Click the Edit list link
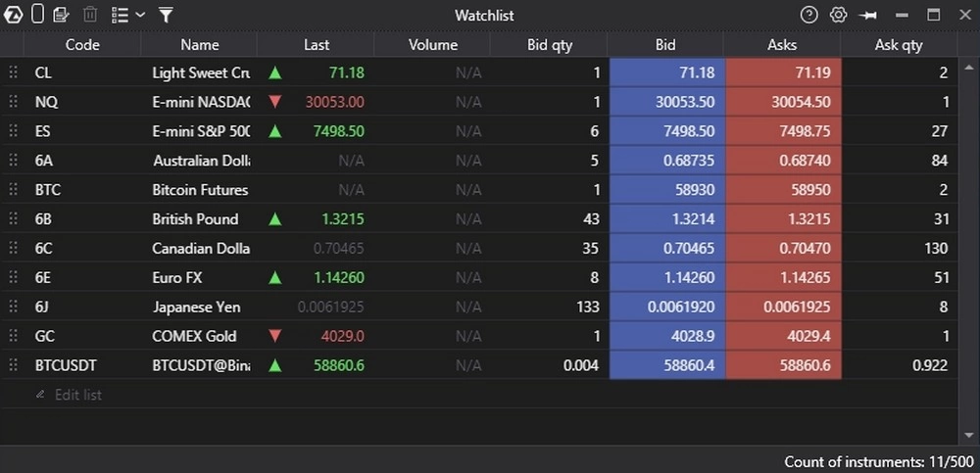The image size is (980, 473). tap(78, 395)
